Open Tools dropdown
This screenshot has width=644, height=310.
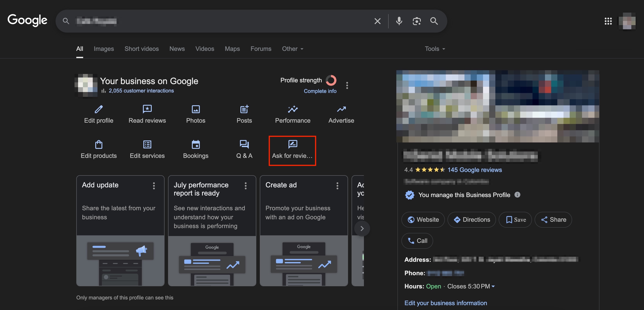pyautogui.click(x=435, y=49)
